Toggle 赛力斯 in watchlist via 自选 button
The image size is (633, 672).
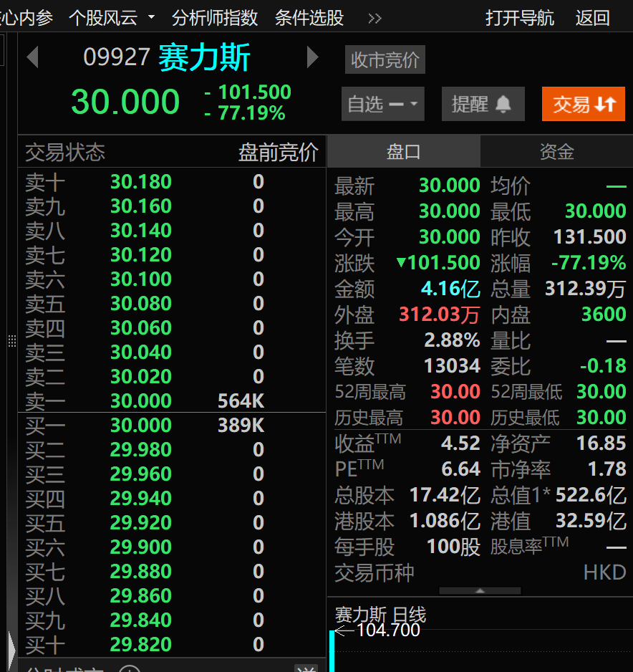coord(368,103)
